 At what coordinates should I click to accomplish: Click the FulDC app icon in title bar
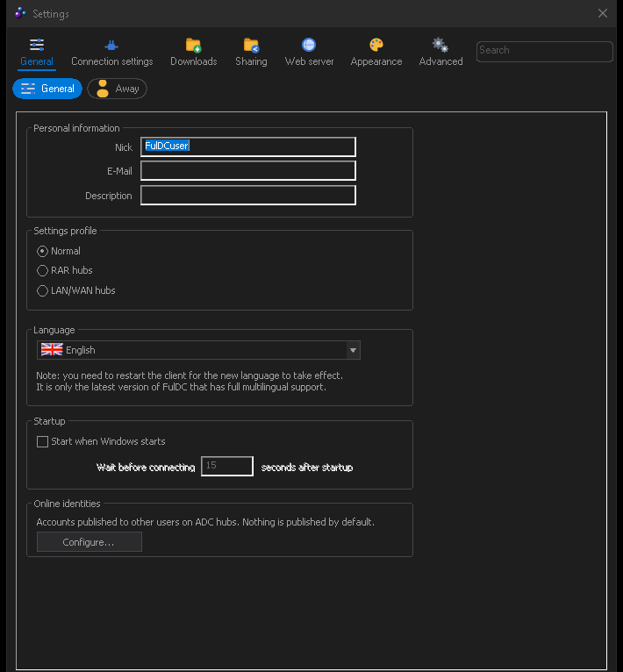tap(20, 13)
